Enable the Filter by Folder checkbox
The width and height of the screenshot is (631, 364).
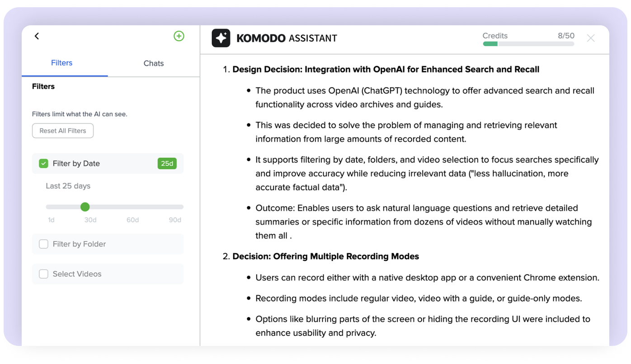click(x=43, y=244)
